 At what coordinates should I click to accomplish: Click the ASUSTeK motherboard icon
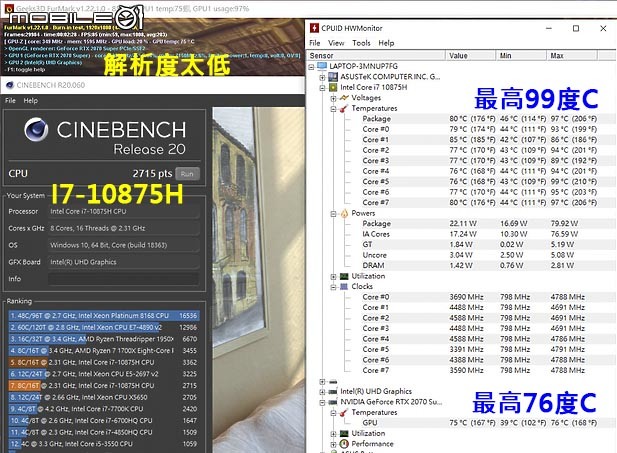(x=333, y=77)
